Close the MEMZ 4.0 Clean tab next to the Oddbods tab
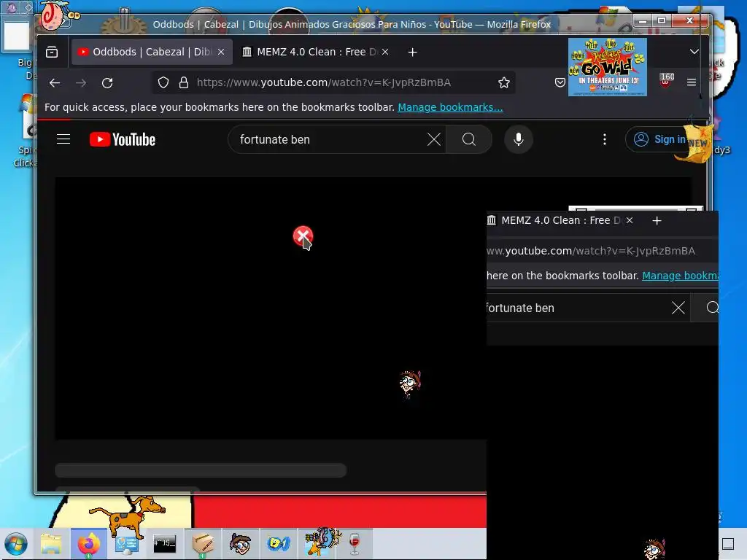The height and width of the screenshot is (560, 747). (x=385, y=52)
